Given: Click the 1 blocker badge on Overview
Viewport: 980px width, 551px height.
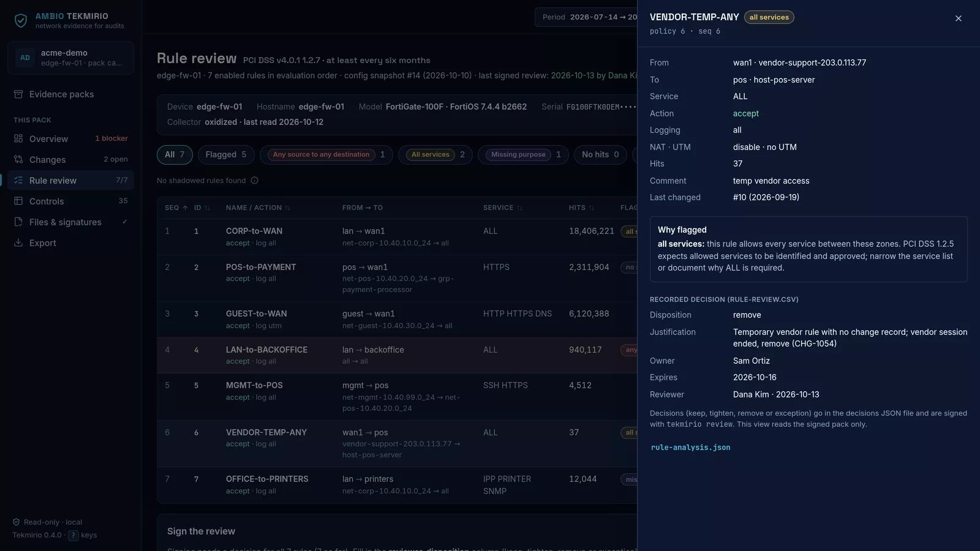Looking at the screenshot, I should [x=111, y=138].
